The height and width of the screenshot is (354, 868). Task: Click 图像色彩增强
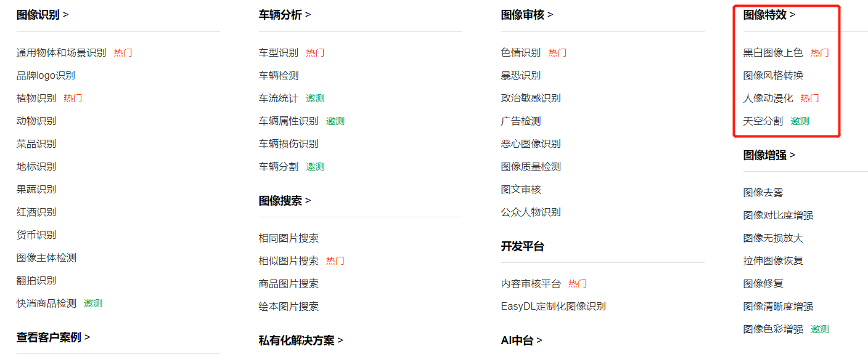click(773, 329)
